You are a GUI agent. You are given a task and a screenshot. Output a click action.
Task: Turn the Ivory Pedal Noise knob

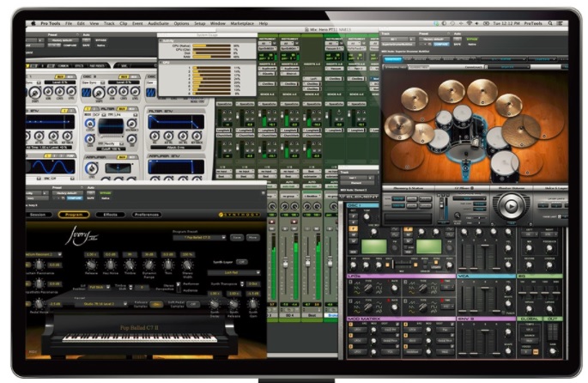coord(39,303)
